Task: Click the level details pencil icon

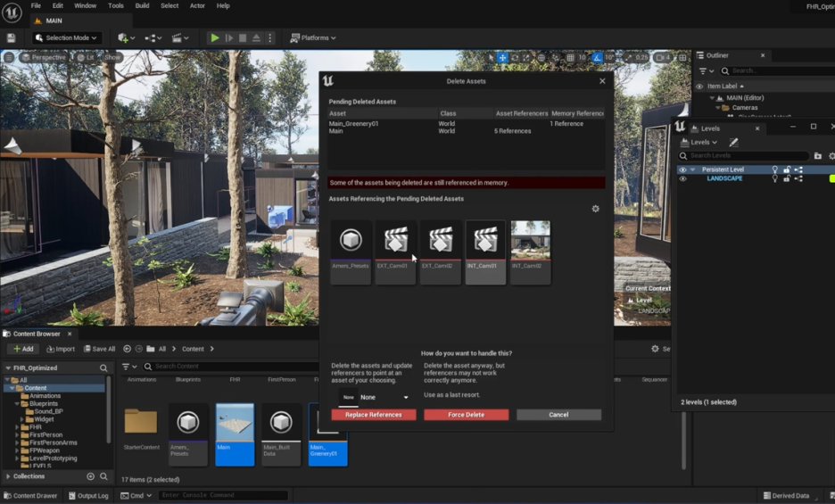Action: click(734, 142)
